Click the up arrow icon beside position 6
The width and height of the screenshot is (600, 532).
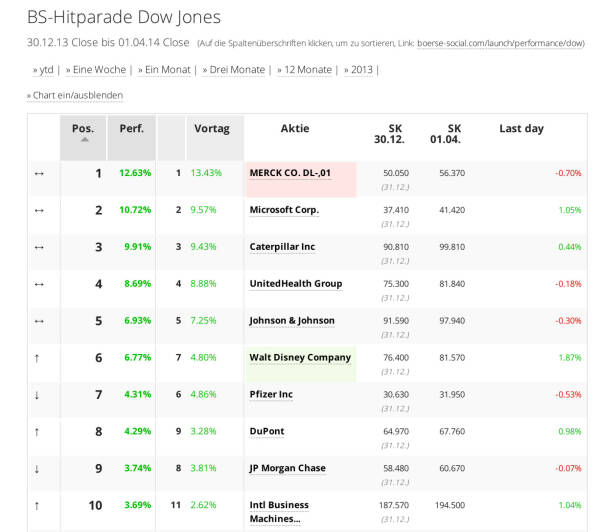click(39, 357)
